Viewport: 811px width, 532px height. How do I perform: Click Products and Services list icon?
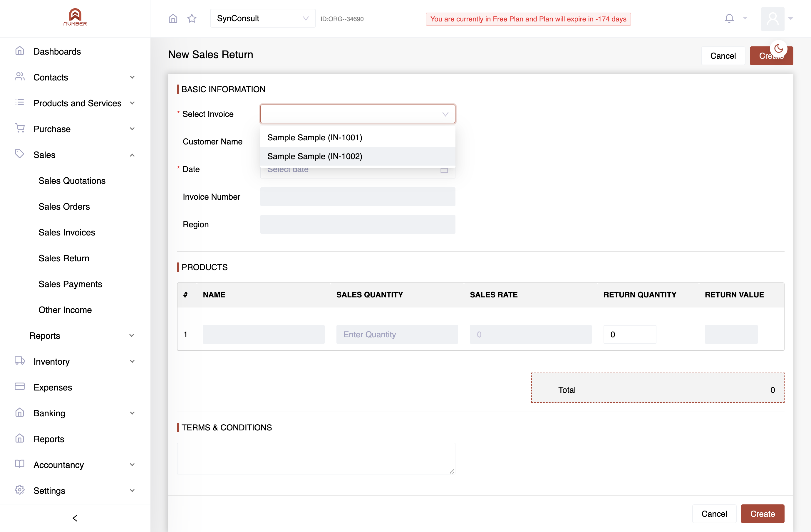20,102
